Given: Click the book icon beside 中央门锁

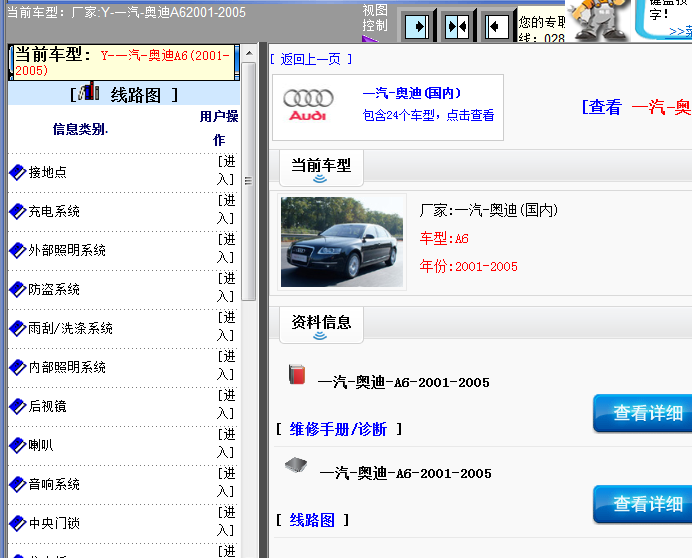Looking at the screenshot, I should pyautogui.click(x=18, y=523).
